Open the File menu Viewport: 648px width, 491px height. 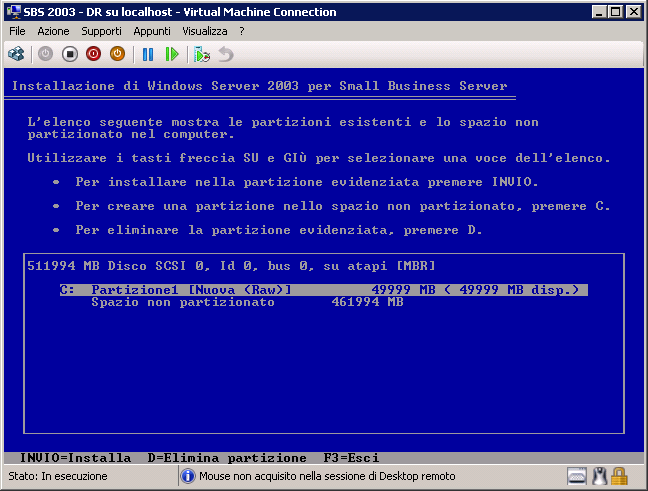pos(17,31)
